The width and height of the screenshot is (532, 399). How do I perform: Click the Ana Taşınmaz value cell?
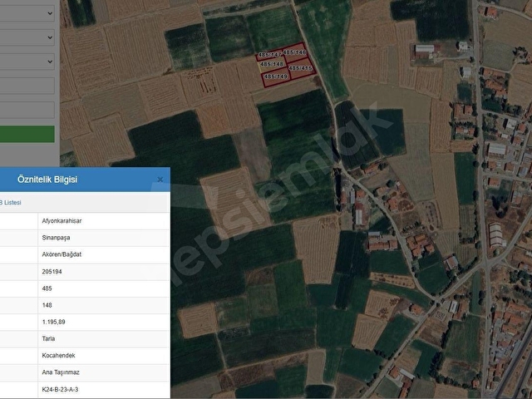pos(104,372)
